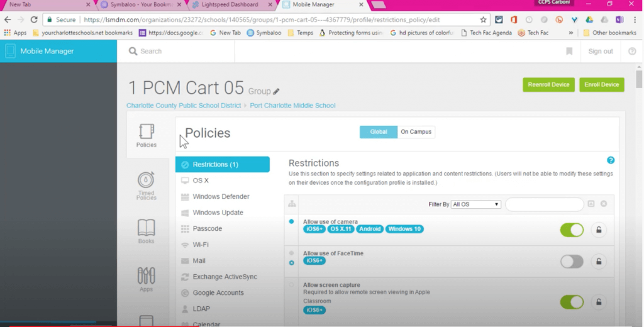Click the help icon next to Sign out
644x327 pixels.
pos(632,52)
